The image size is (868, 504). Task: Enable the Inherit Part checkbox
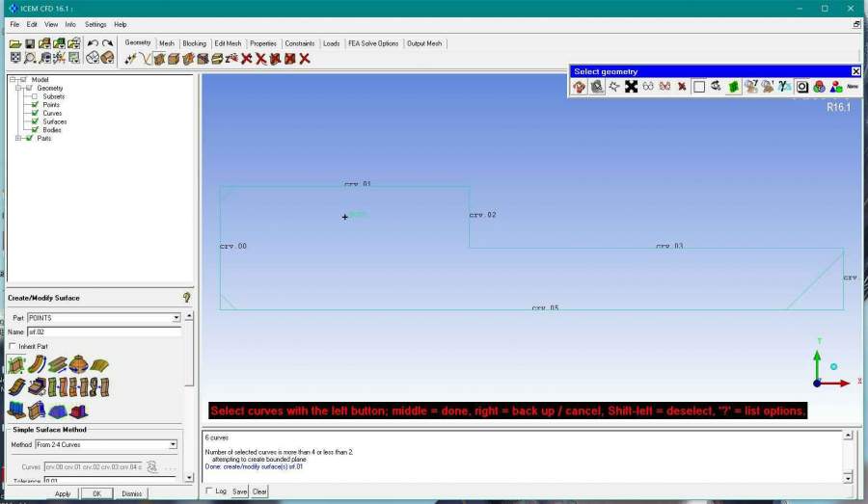click(13, 346)
